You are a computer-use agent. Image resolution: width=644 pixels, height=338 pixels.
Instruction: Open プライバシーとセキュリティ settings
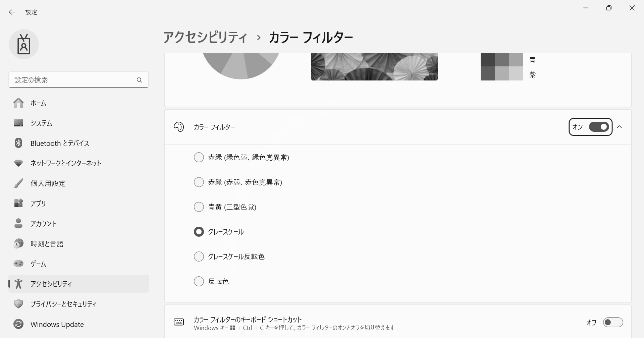tap(63, 304)
